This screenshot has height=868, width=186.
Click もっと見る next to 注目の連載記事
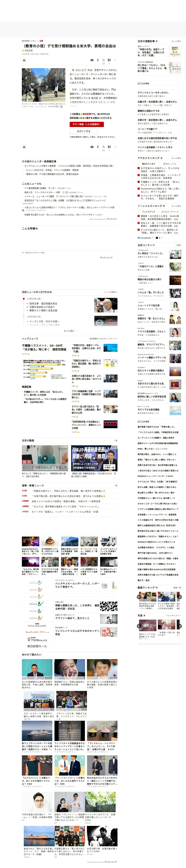pos(176,41)
